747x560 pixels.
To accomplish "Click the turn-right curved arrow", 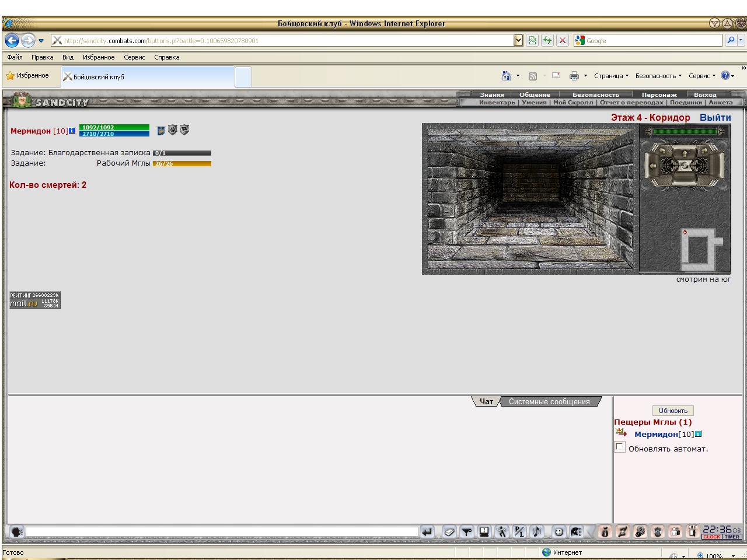I will click(x=704, y=150).
